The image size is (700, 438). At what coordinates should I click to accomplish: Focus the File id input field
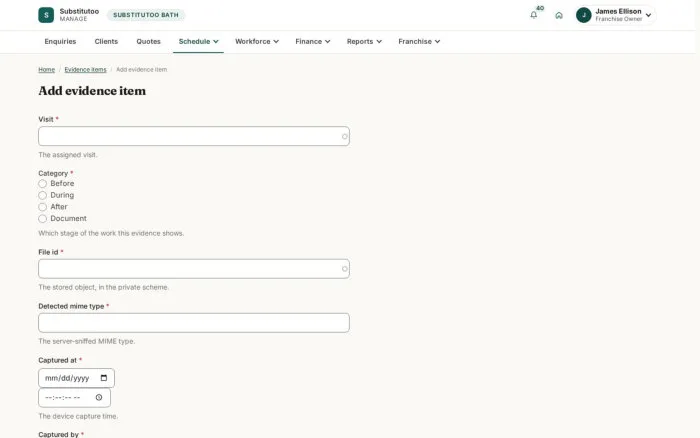[x=194, y=269]
